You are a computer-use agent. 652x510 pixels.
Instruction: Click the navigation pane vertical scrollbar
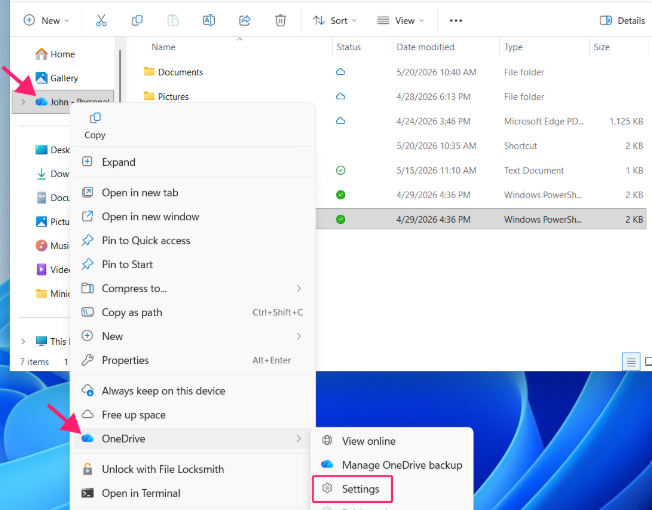(120, 75)
